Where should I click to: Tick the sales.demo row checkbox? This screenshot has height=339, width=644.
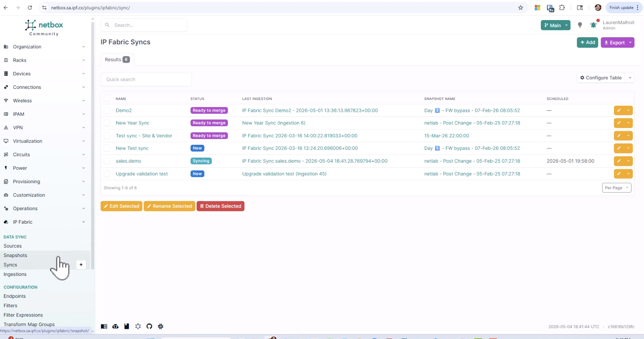click(107, 161)
